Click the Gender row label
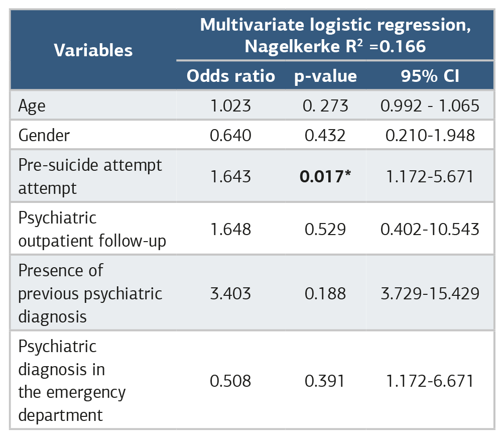 click(44, 135)
